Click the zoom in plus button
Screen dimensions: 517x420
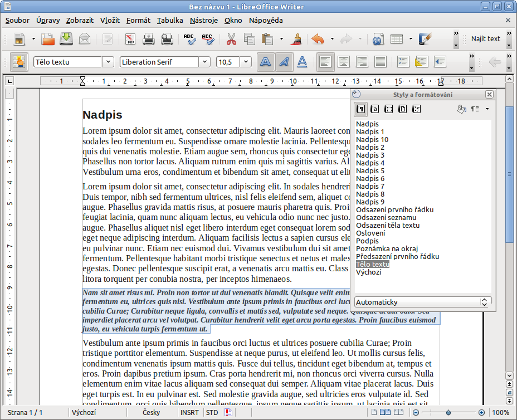tap(482, 412)
